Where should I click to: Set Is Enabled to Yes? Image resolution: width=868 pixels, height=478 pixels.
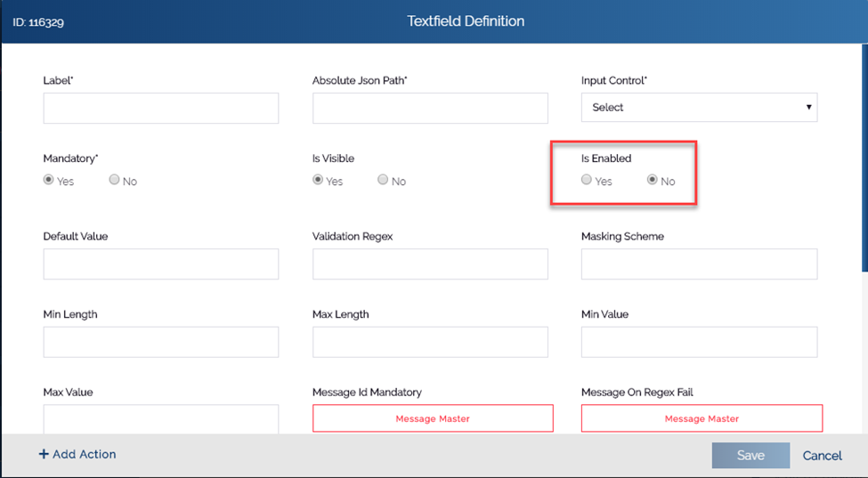(586, 180)
